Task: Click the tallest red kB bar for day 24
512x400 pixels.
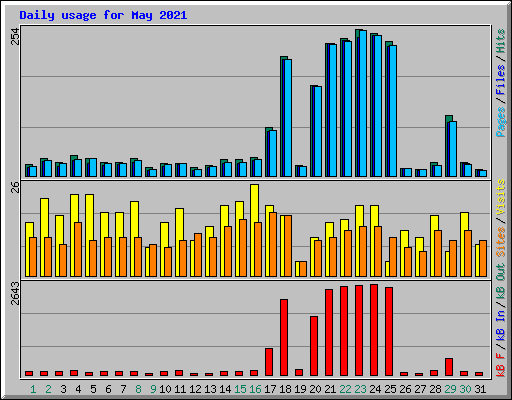Action: (374, 330)
